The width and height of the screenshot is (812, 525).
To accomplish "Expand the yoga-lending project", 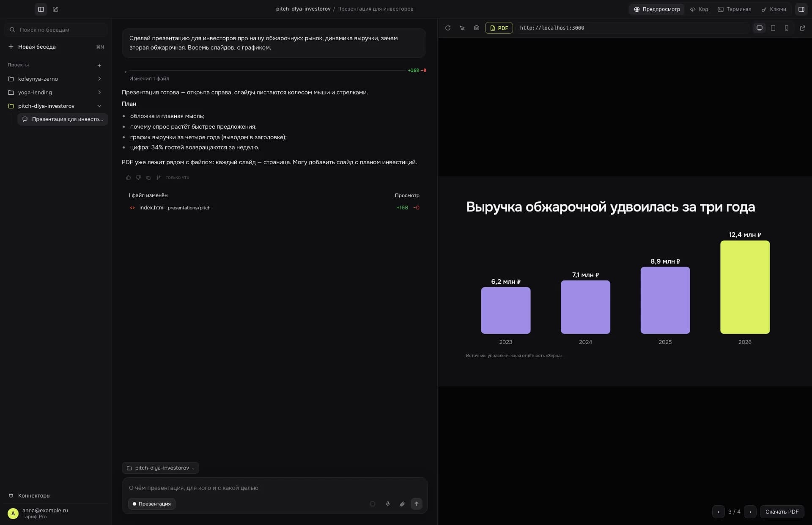I will [x=55, y=93].
